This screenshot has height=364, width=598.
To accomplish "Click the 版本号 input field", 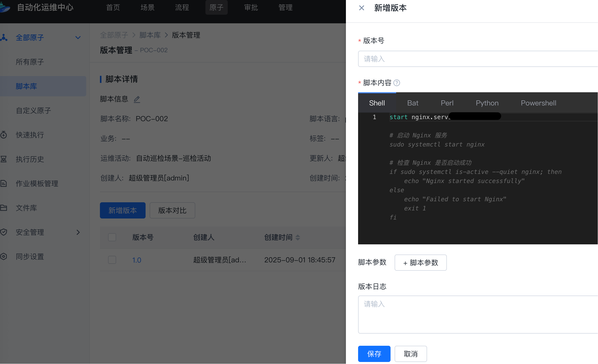I will [477, 59].
